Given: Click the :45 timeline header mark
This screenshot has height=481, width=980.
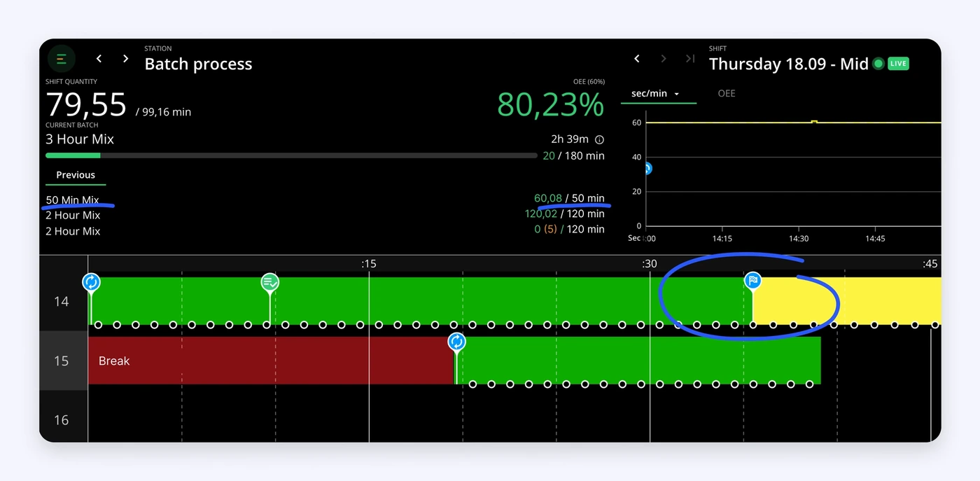Looking at the screenshot, I should [x=930, y=264].
